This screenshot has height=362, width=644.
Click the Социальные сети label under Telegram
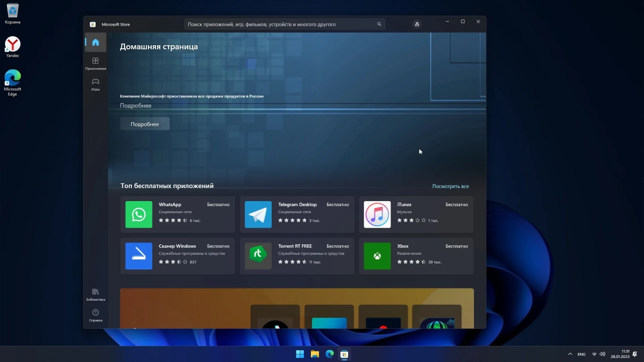pyautogui.click(x=294, y=212)
